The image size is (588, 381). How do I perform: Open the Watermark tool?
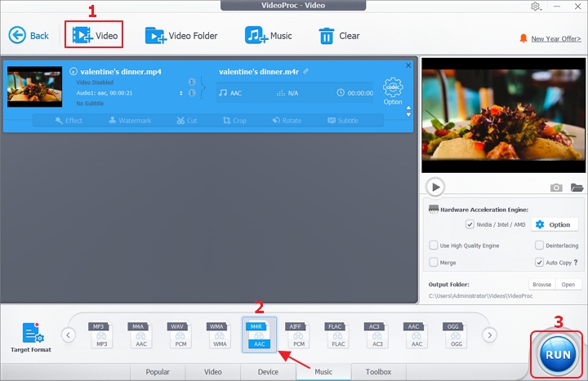[130, 120]
